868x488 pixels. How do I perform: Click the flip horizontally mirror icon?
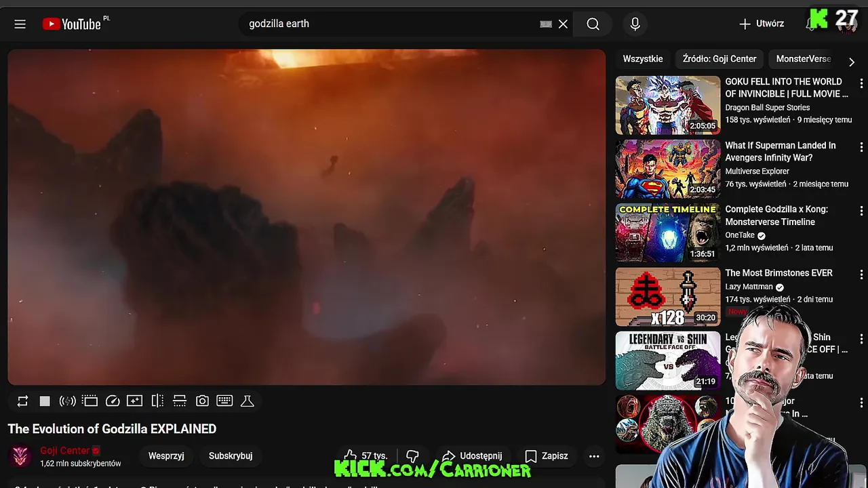(157, 401)
